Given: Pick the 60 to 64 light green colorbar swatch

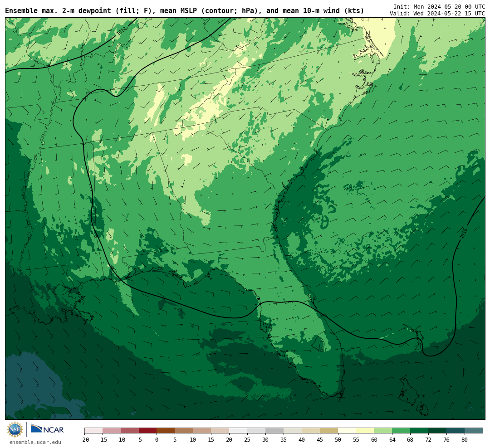Looking at the screenshot, I should pos(383,431).
